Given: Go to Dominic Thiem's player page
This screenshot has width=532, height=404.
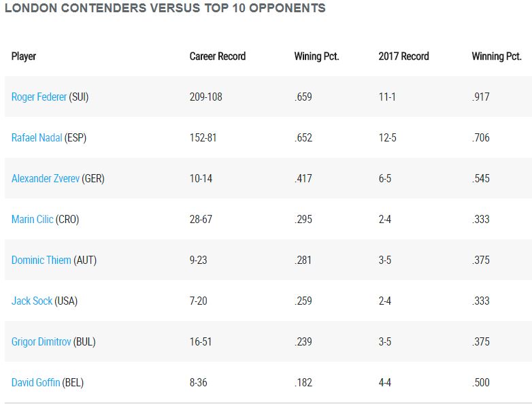Looking at the screenshot, I should tap(41, 260).
